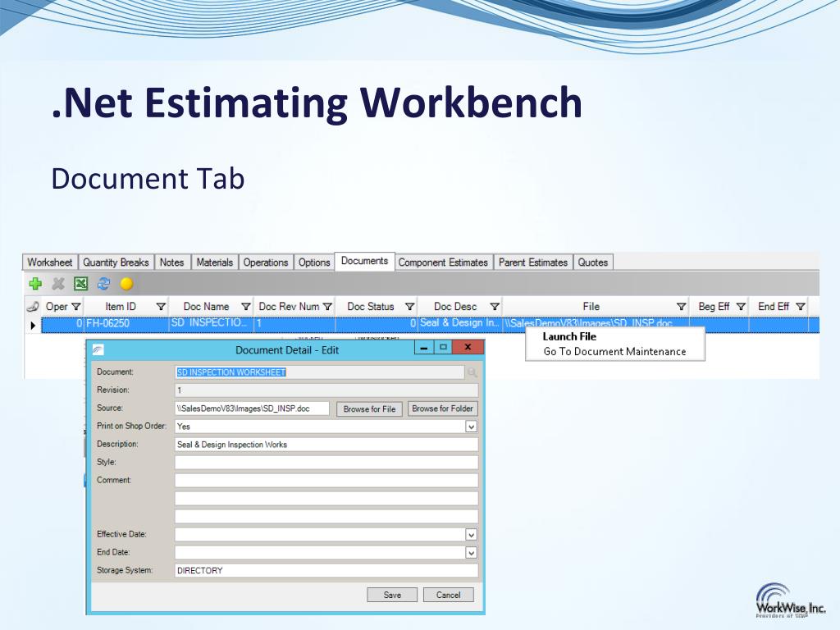840x630 pixels.
Task: Click the Storage System input field
Action: tap(326, 571)
